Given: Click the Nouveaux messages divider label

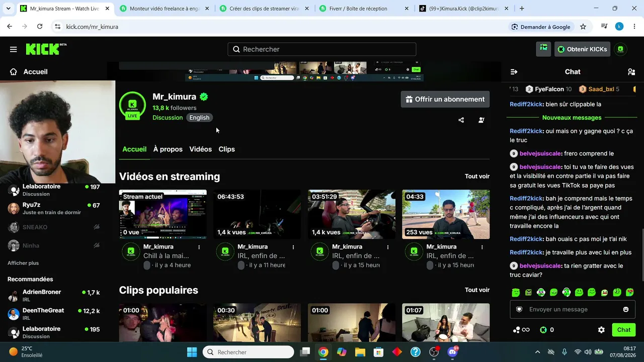Looking at the screenshot, I should 572,118.
